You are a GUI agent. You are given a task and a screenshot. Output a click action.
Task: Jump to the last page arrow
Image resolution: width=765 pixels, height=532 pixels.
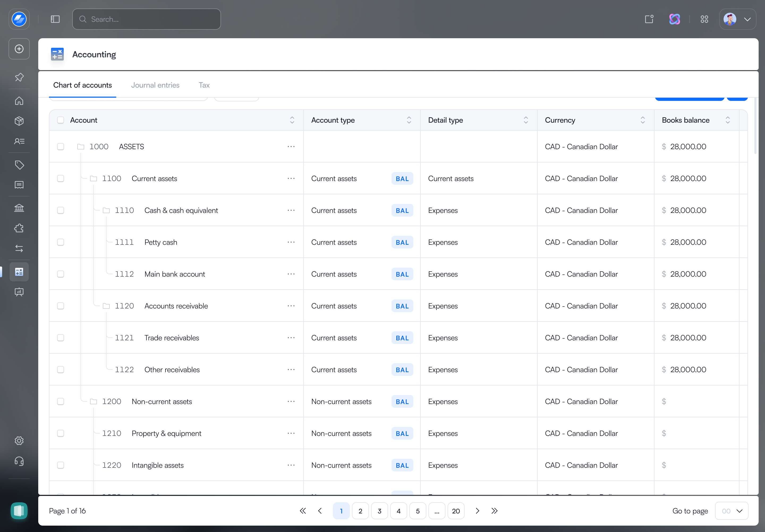[494, 511]
